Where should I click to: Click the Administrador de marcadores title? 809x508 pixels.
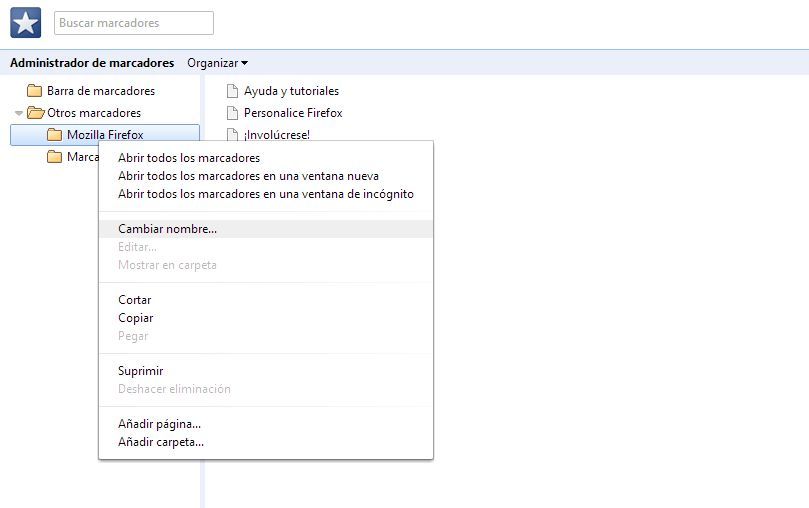[92, 63]
